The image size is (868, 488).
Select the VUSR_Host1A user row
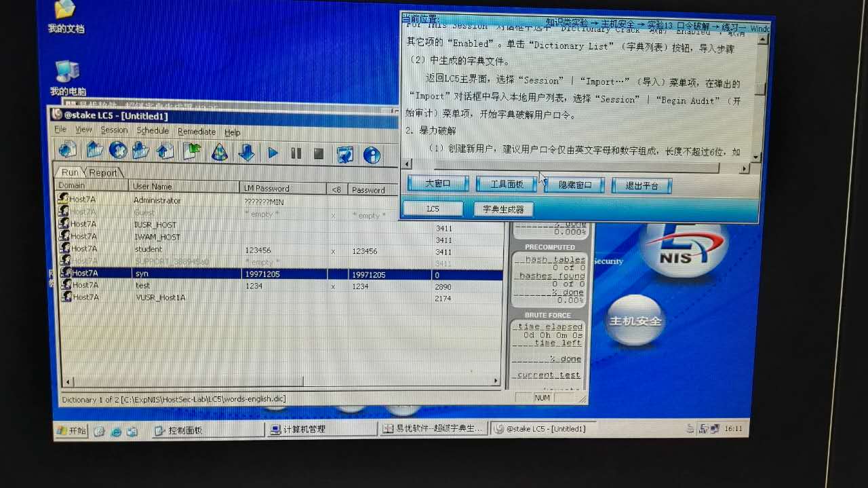281,298
